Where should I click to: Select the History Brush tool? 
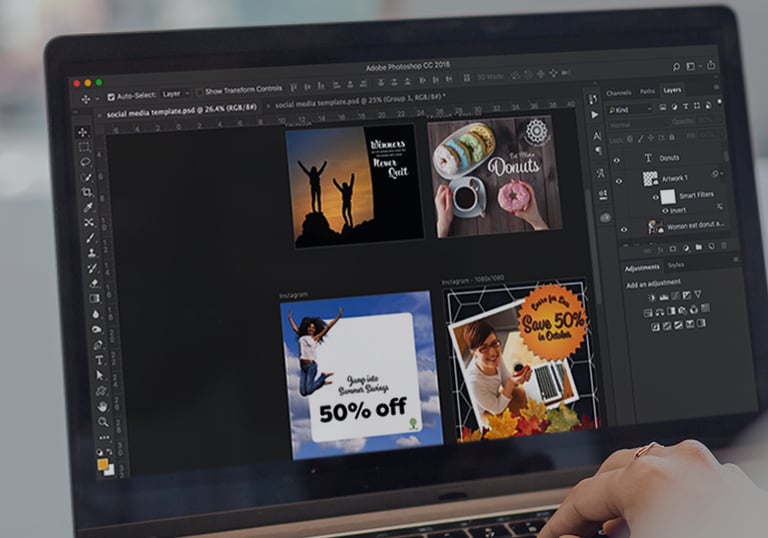92,268
